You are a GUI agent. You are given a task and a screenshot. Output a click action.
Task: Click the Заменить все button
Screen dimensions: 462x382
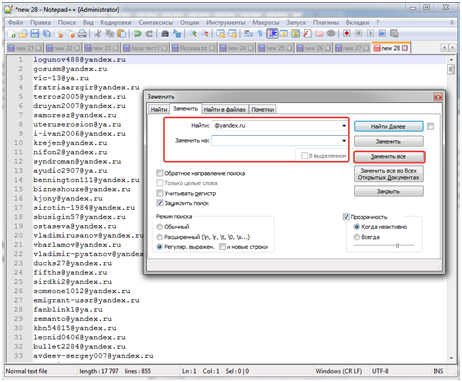pyautogui.click(x=389, y=156)
